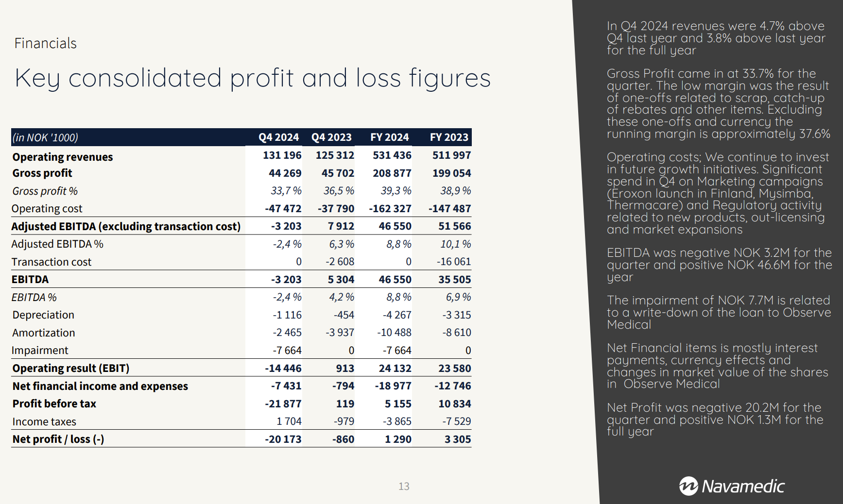Screen dimensions: 843x504
Task: Click the 'Q4 2024' column header
Action: [x=278, y=137]
